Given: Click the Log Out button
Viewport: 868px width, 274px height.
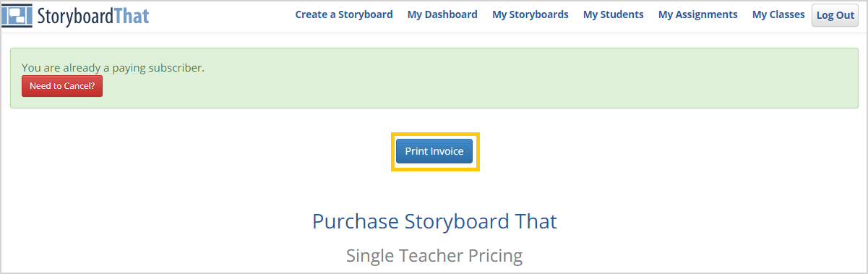Looking at the screenshot, I should (x=835, y=15).
